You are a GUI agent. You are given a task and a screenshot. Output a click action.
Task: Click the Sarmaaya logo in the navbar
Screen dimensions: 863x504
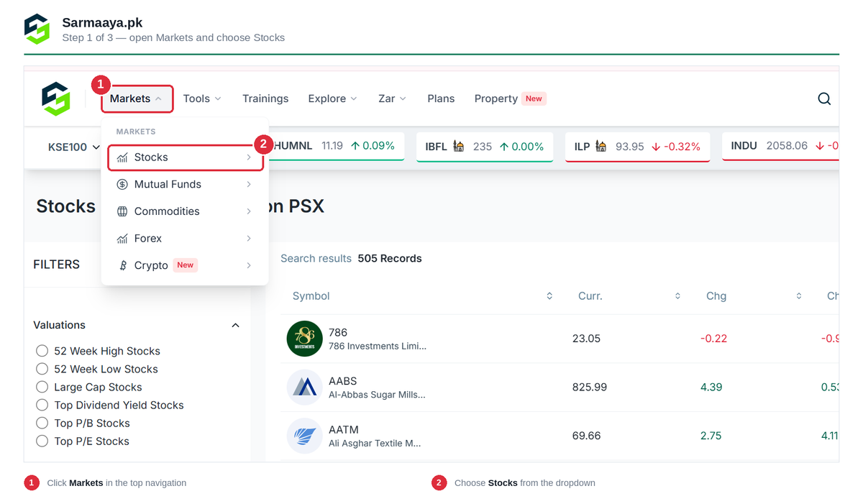tap(56, 98)
